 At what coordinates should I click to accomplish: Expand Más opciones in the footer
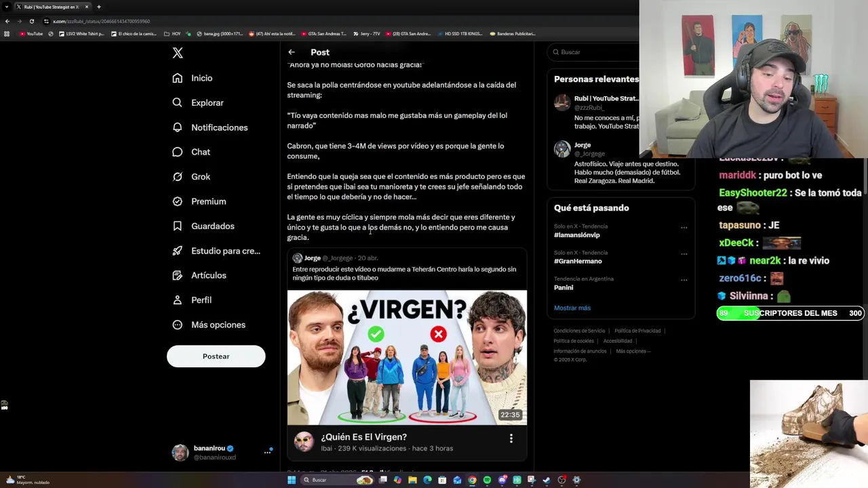point(633,351)
